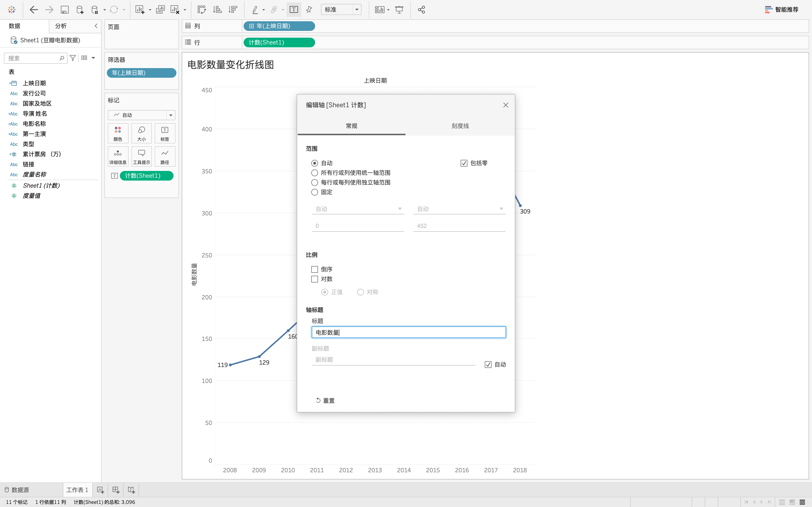
Task: Click the 智能推荐 Show Me button
Action: point(782,10)
